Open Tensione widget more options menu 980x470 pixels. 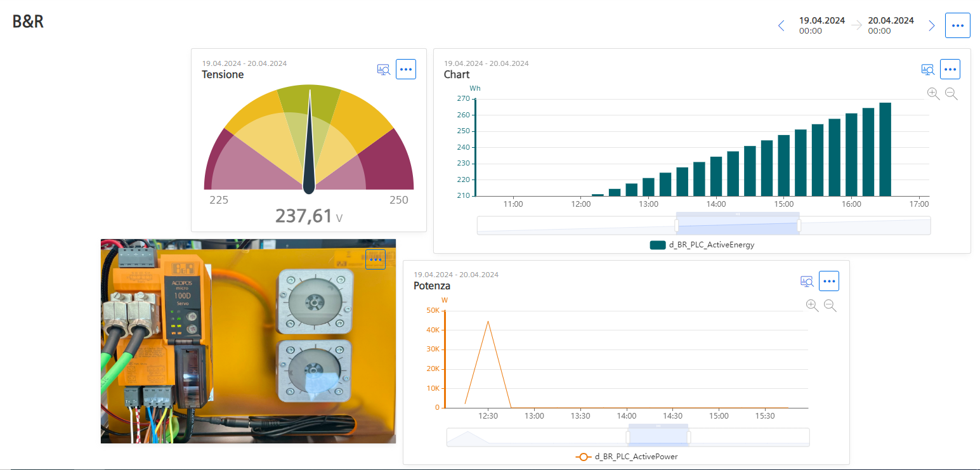point(406,69)
